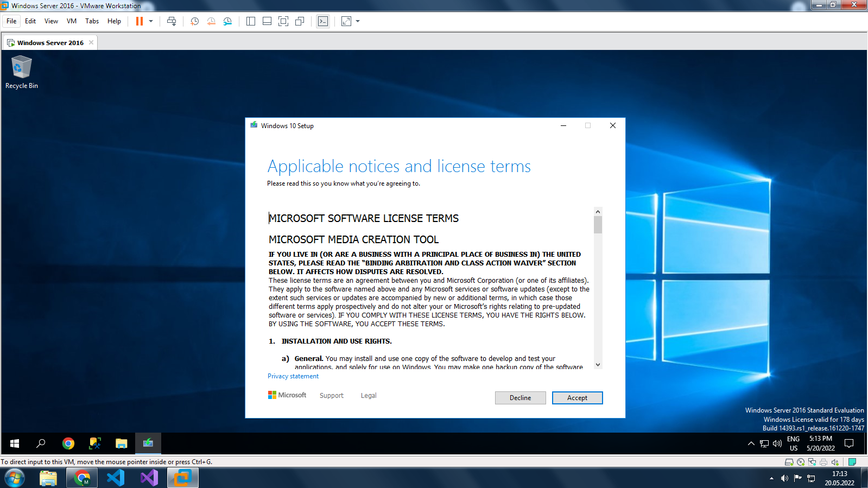Click the license text scrollbar thumb
Viewport: 868px width, 488px height.
click(x=598, y=225)
